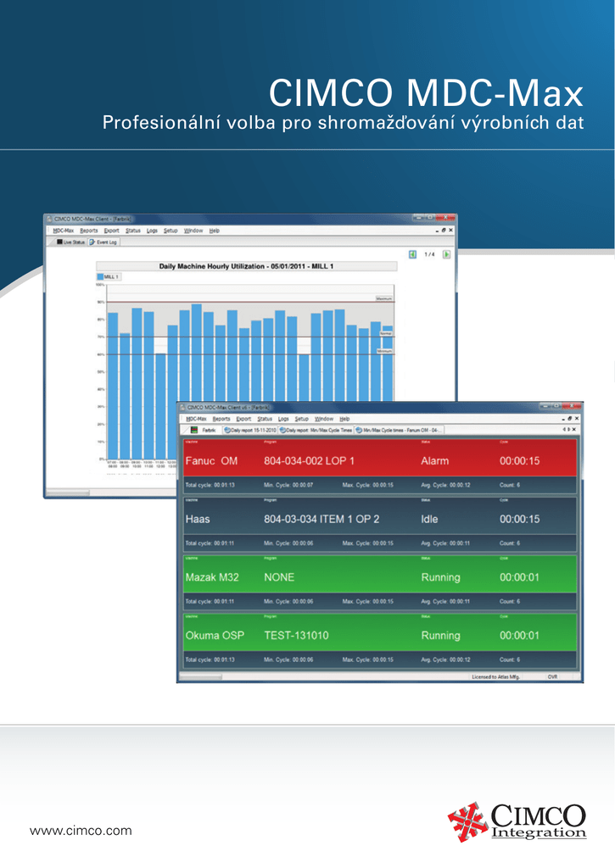The image size is (615, 868).
Task: Click program 804-03-034 ITEM 1 OP 2
Action: 321,520
